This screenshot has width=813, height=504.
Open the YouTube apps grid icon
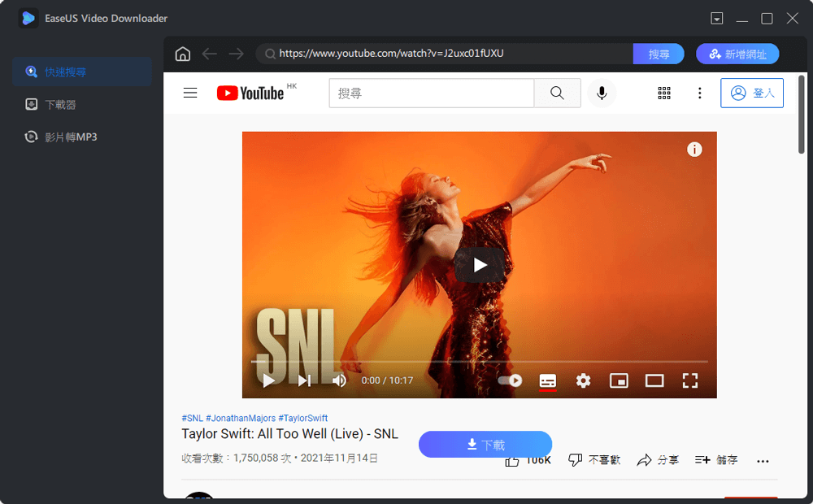664,93
